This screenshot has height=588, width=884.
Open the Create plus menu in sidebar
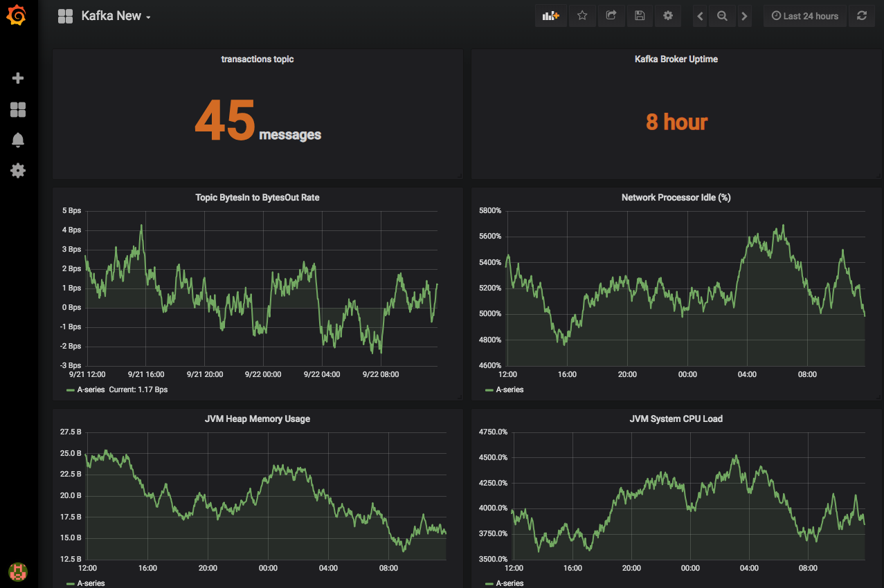click(x=18, y=78)
